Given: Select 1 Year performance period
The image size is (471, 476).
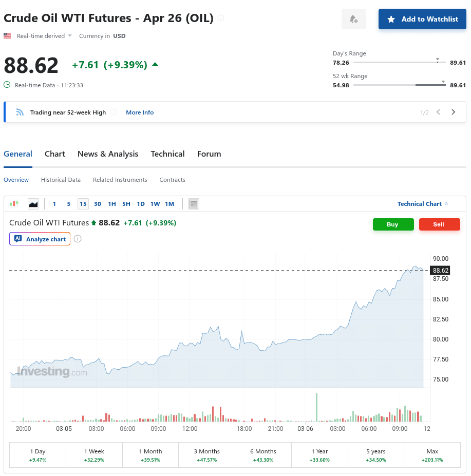Looking at the screenshot, I should [319, 455].
